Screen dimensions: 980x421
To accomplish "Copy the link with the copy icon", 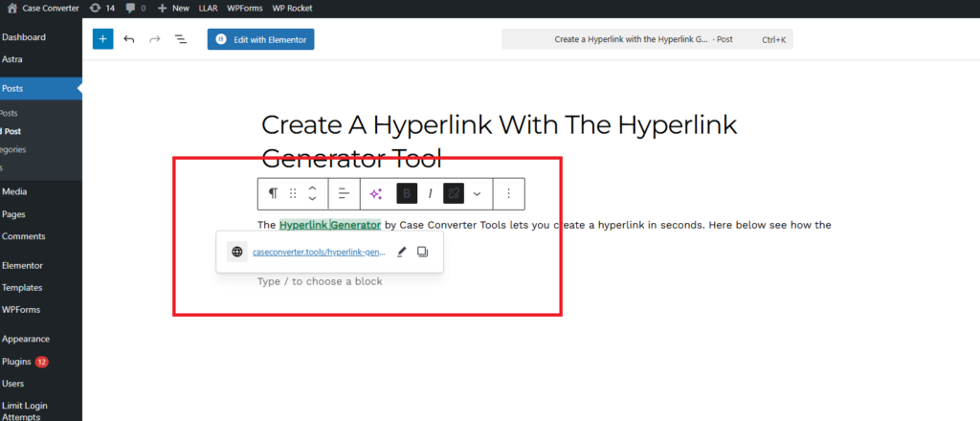I will (422, 252).
